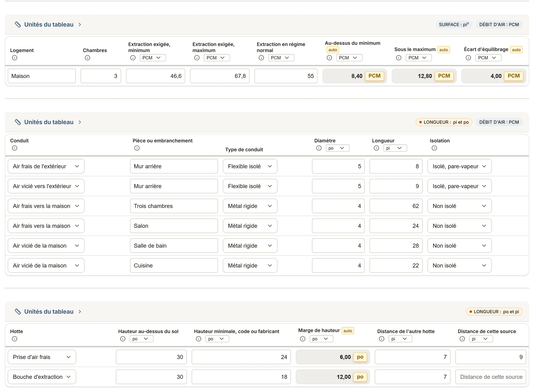The width and height of the screenshot is (534, 392).
Task: Click info icon for Écart d'équilibrage
Action: coord(468,58)
